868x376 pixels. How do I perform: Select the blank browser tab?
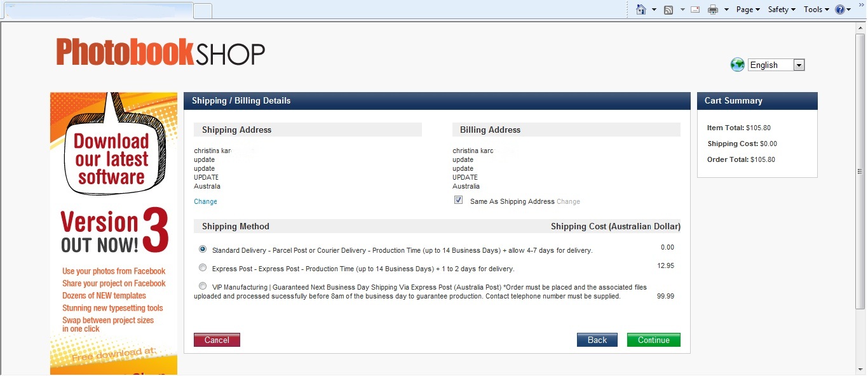pyautogui.click(x=98, y=11)
